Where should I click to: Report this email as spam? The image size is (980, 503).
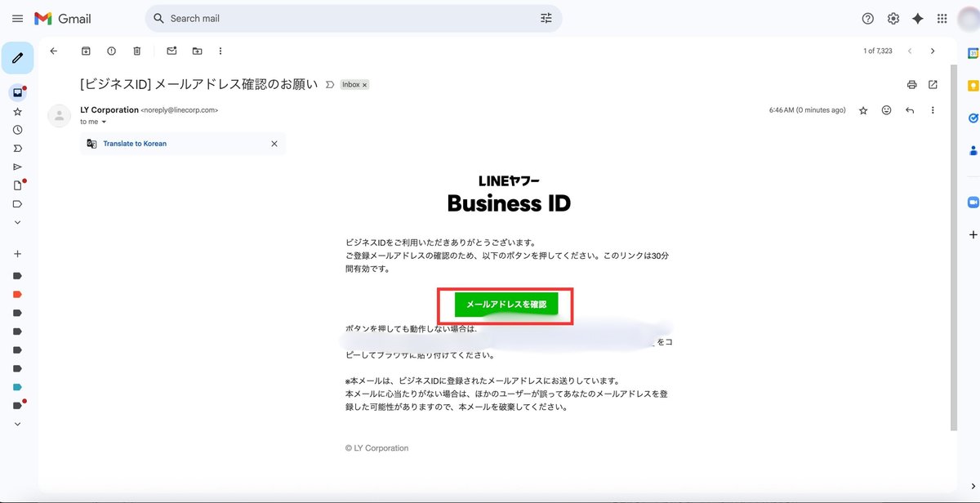[x=111, y=51]
